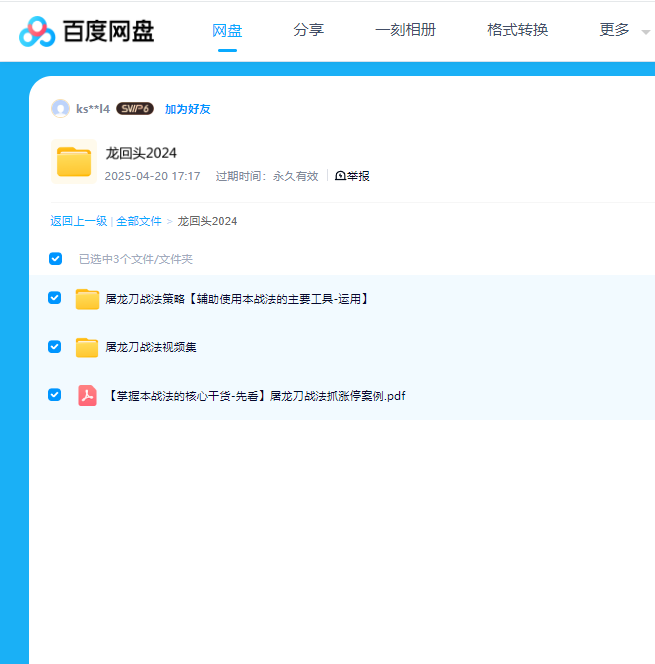This screenshot has width=655, height=664.
Task: Click the PDF file icon
Action: pos(87,396)
